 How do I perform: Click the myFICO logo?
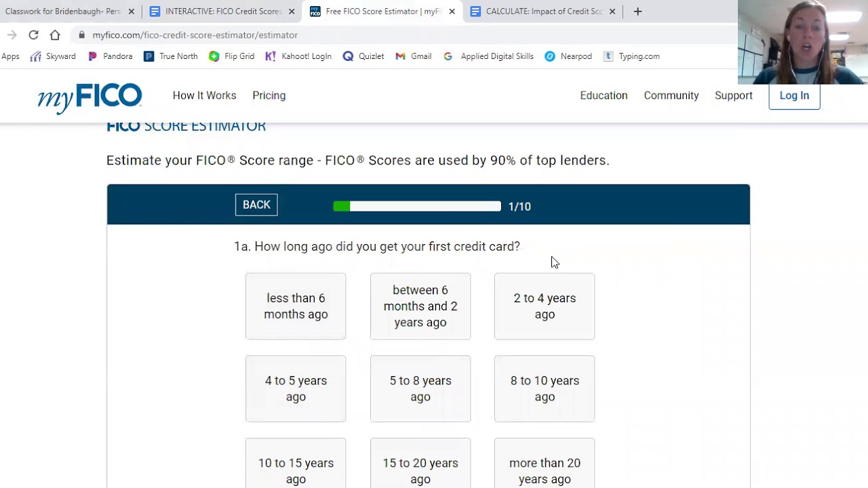(x=90, y=97)
